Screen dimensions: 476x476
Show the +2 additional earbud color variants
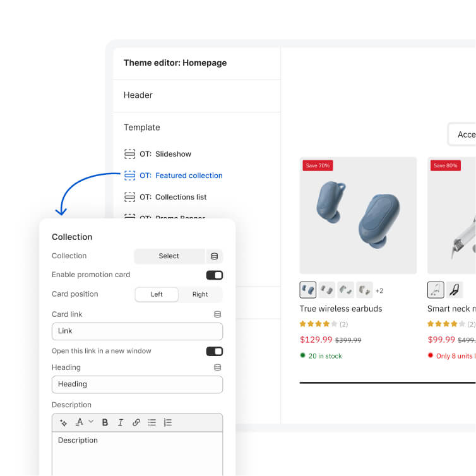379,291
